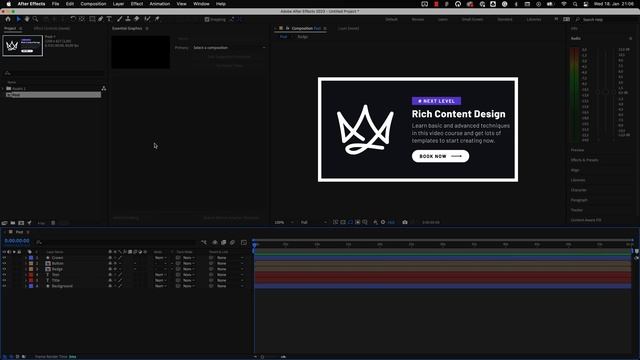Viewport: 640px width, 360px height.
Task: Toggle visibility eye of Crown layer
Action: 4,258
